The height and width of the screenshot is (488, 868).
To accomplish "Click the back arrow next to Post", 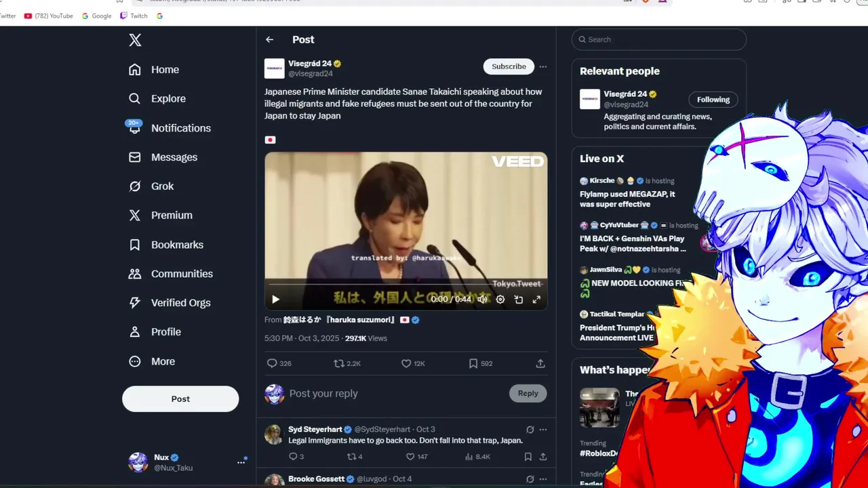I will pyautogui.click(x=270, y=40).
